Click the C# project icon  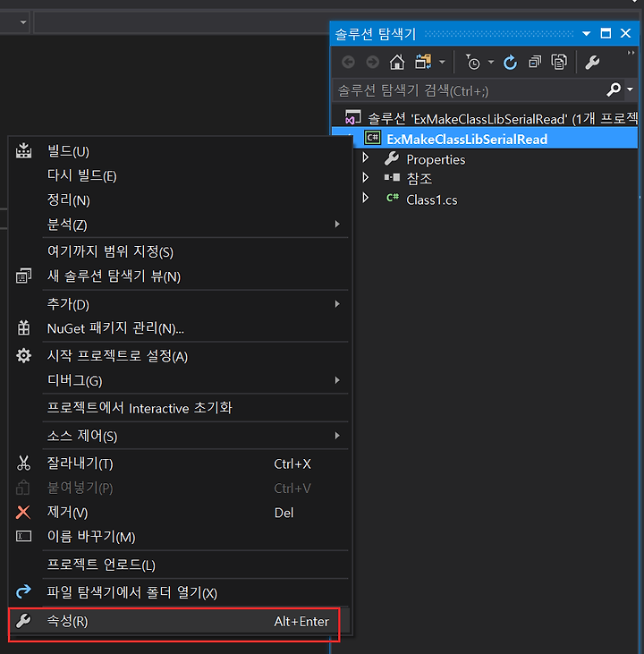[372, 138]
